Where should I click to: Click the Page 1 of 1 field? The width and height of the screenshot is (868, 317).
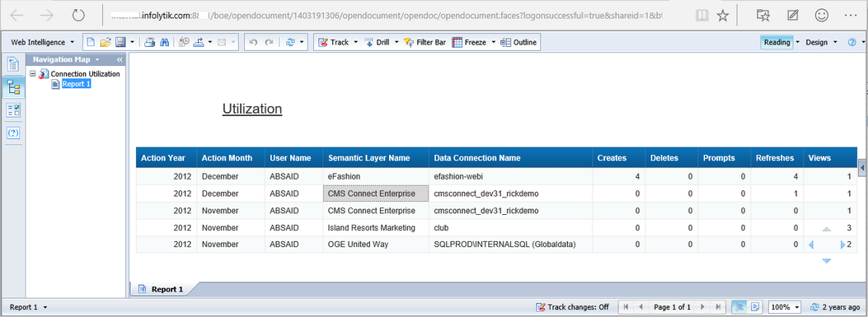672,307
